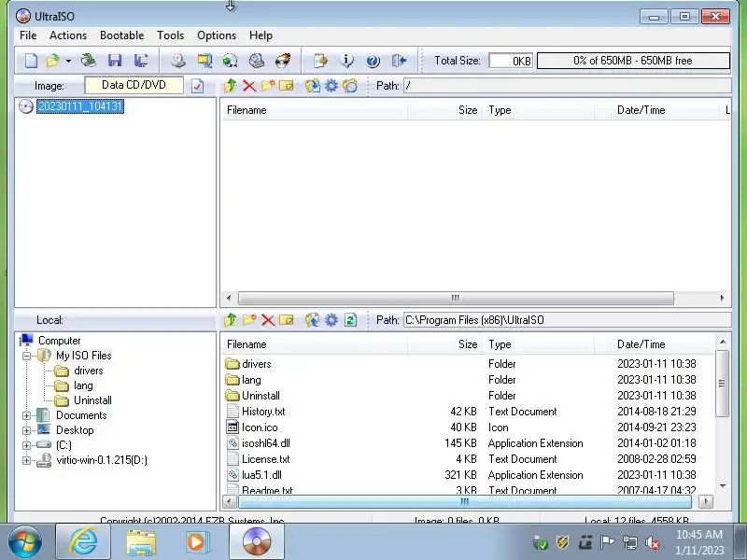The image size is (747, 560).
Task: Expand the virtio-win-0.1.215(D:) drive node
Action: [27, 460]
